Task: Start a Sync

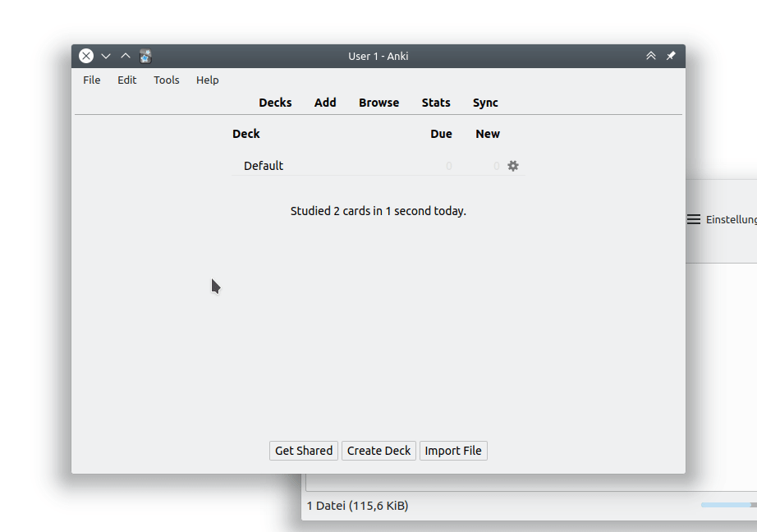Action: click(x=485, y=103)
